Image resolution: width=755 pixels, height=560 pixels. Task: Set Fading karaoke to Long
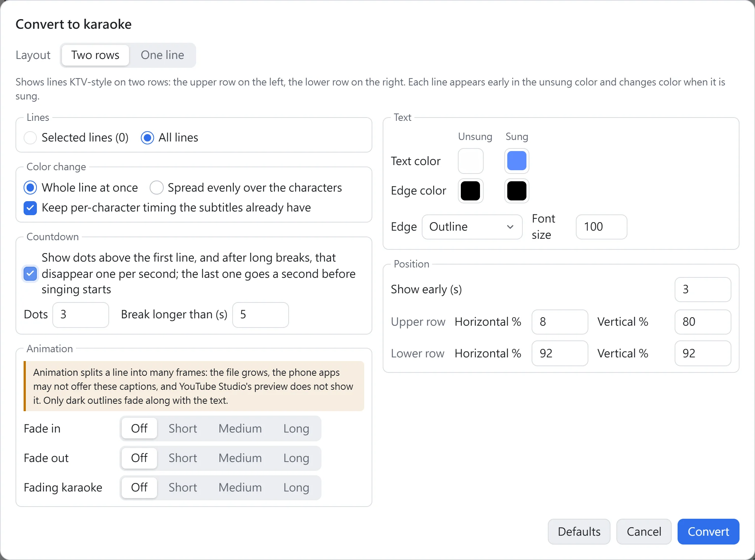296,487
